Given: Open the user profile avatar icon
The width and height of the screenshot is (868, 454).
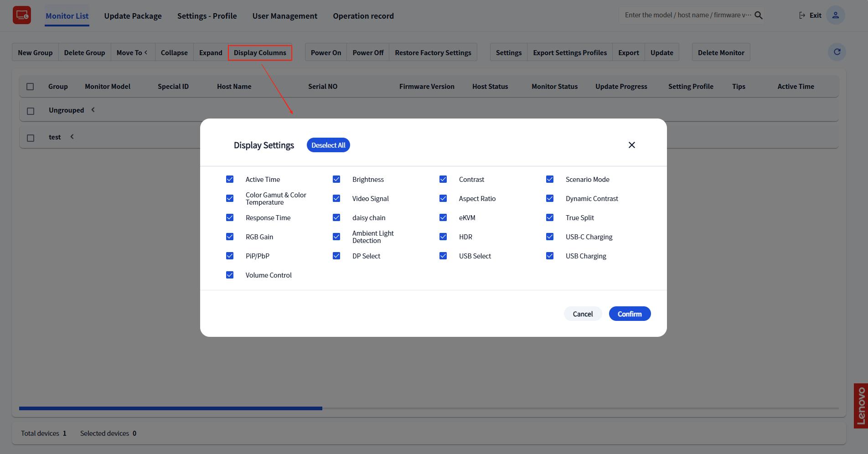Looking at the screenshot, I should tap(835, 15).
